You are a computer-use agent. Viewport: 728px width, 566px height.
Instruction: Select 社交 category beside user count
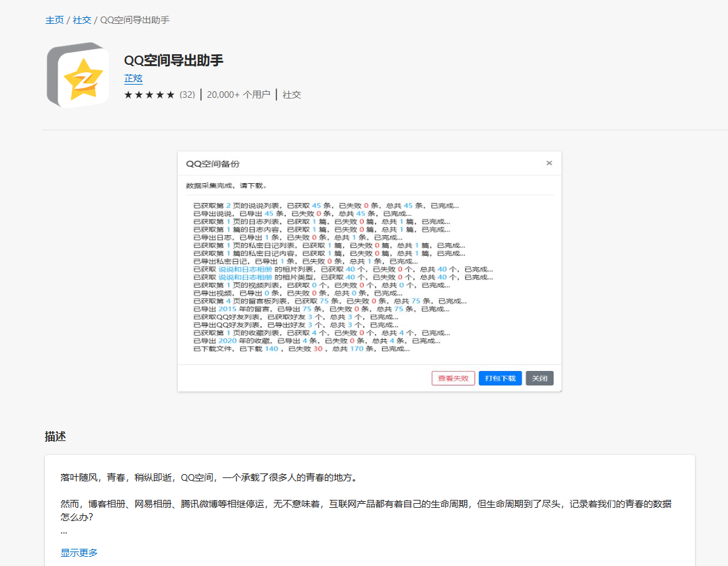tap(292, 95)
